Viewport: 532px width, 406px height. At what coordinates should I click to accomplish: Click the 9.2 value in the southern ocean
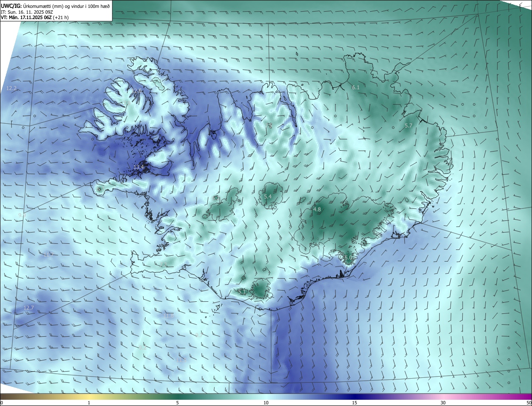[142, 348]
